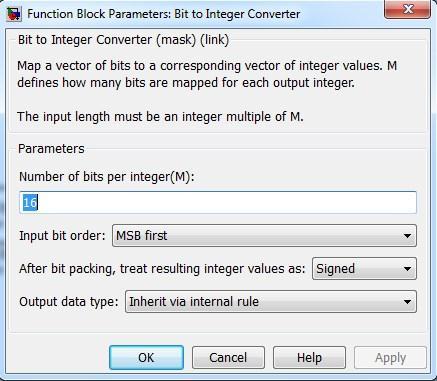The height and width of the screenshot is (381, 437).
Task: Click the Cancel button
Action: click(x=228, y=358)
